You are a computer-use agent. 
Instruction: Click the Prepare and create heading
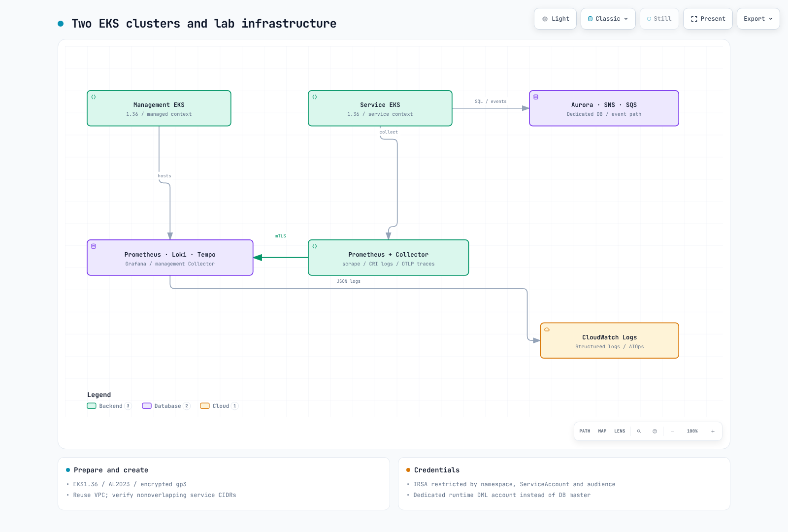click(x=111, y=470)
